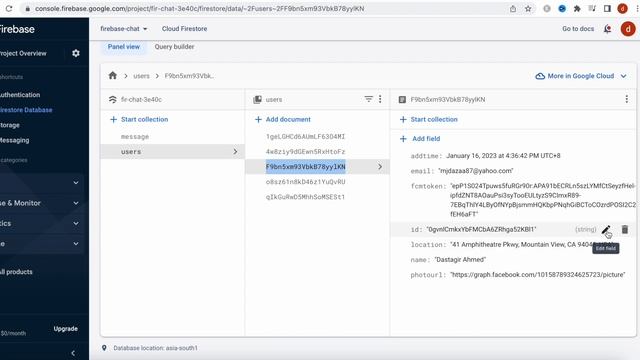Switch to Panel view tab
This screenshot has height=360, width=640.
click(124, 47)
